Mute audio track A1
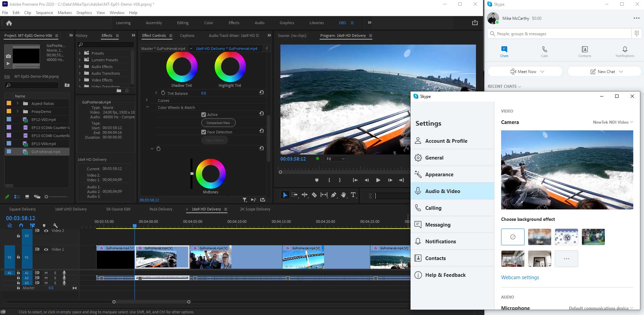Screen dimensions: 644x315 click(x=46, y=273)
